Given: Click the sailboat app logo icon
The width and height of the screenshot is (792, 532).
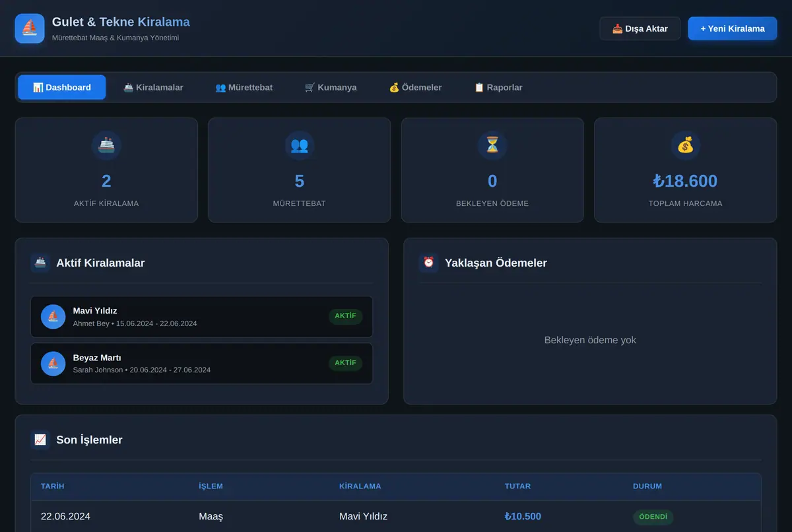Looking at the screenshot, I should tap(30, 28).
